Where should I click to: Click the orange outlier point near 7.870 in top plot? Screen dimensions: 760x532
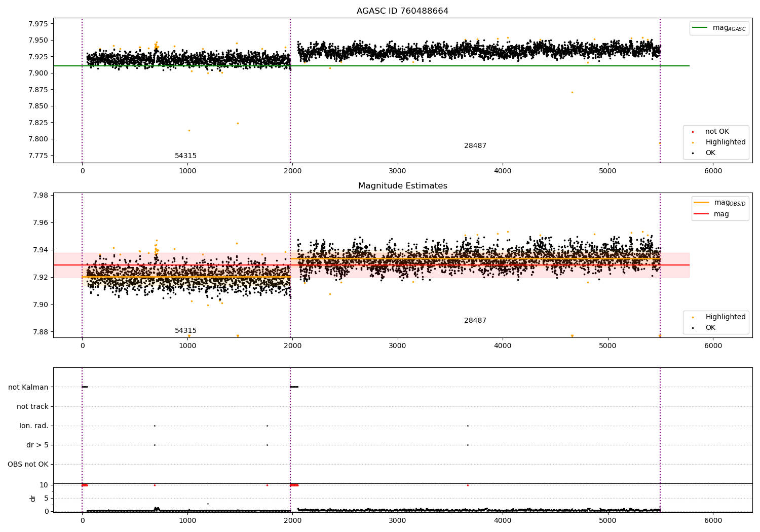pyautogui.click(x=572, y=92)
